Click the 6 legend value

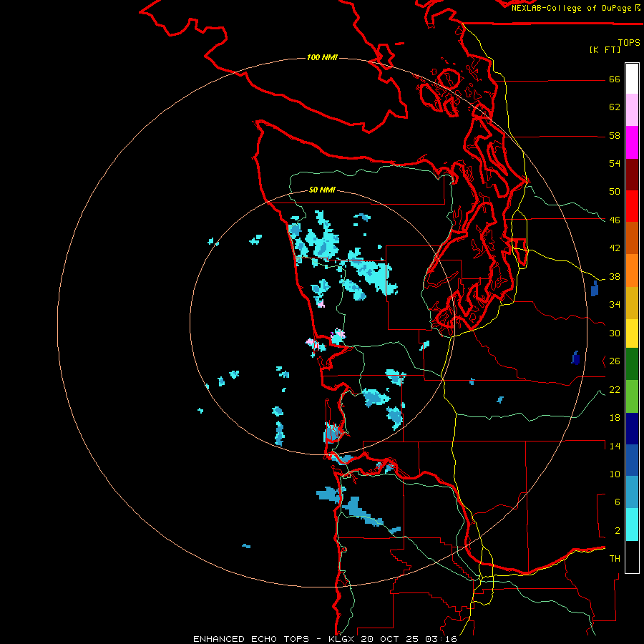click(618, 502)
